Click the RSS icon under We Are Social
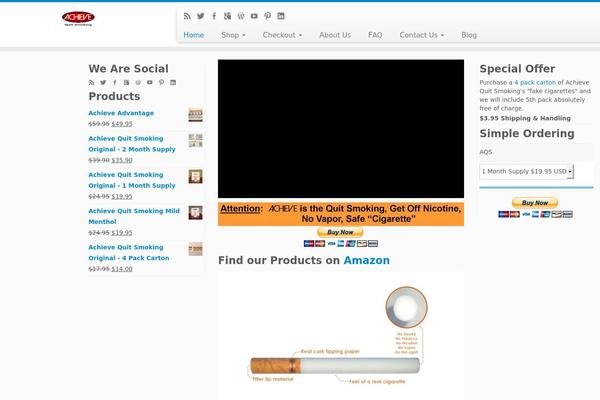600x400 pixels. (x=91, y=82)
